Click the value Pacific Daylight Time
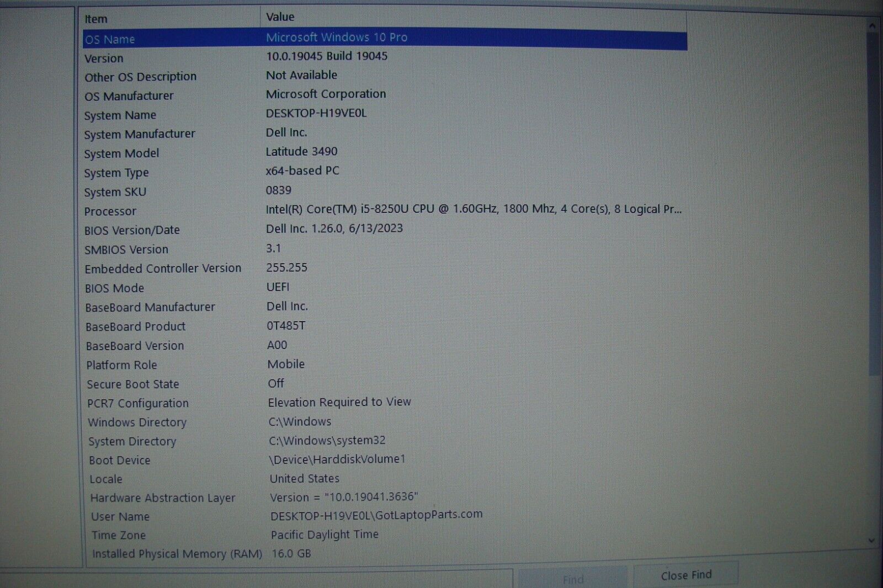This screenshot has width=883, height=588. coord(325,534)
